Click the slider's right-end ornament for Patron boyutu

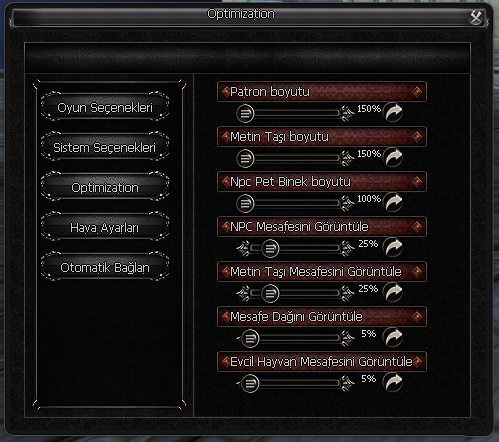(x=347, y=114)
